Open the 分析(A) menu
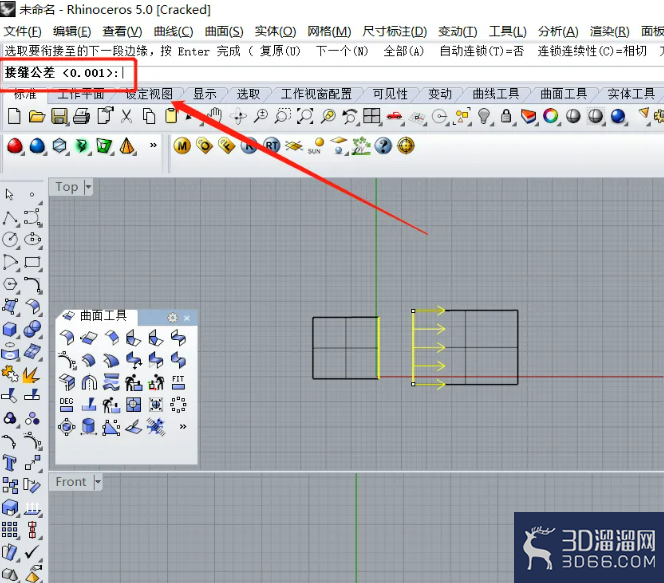 (558, 31)
